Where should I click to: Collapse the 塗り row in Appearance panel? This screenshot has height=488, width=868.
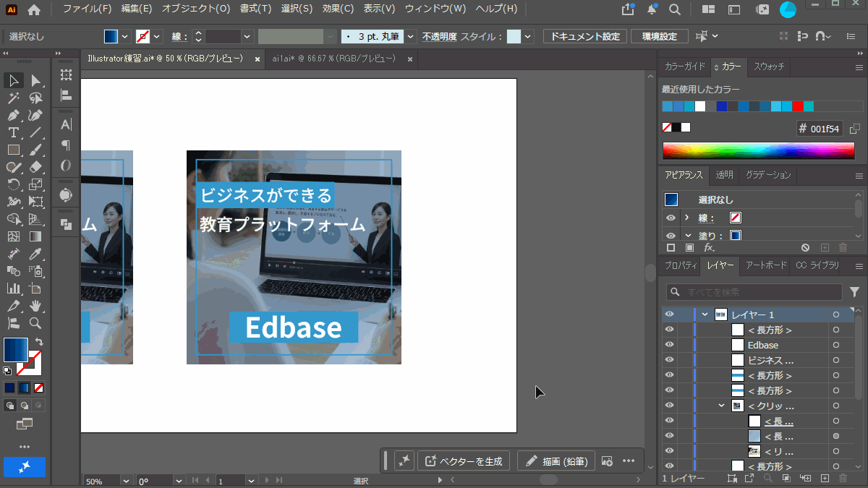click(686, 236)
